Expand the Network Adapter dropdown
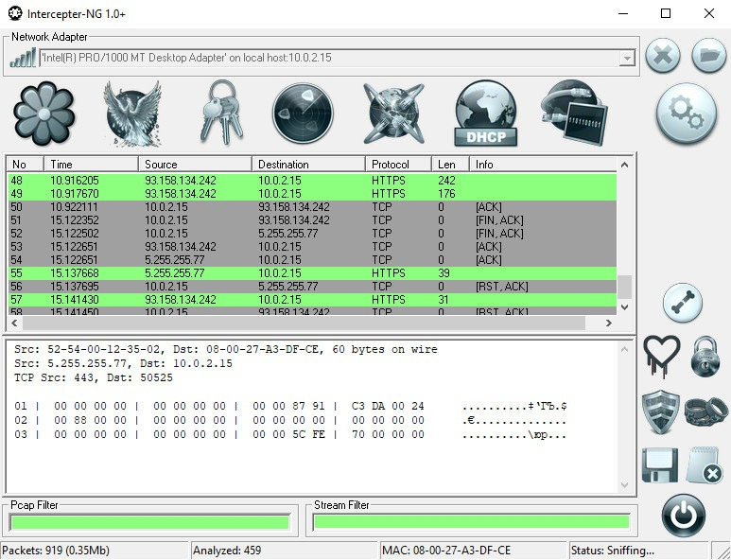 tap(626, 59)
